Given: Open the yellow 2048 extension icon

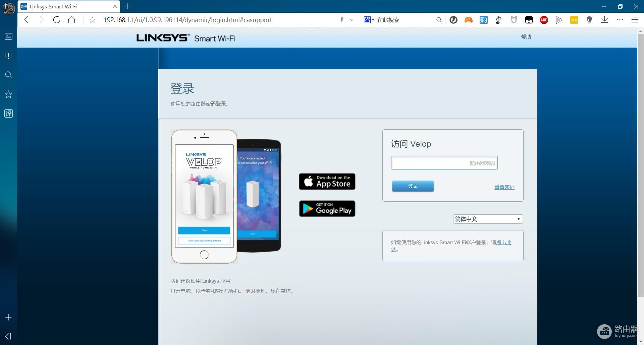Looking at the screenshot, I should click(x=574, y=20).
